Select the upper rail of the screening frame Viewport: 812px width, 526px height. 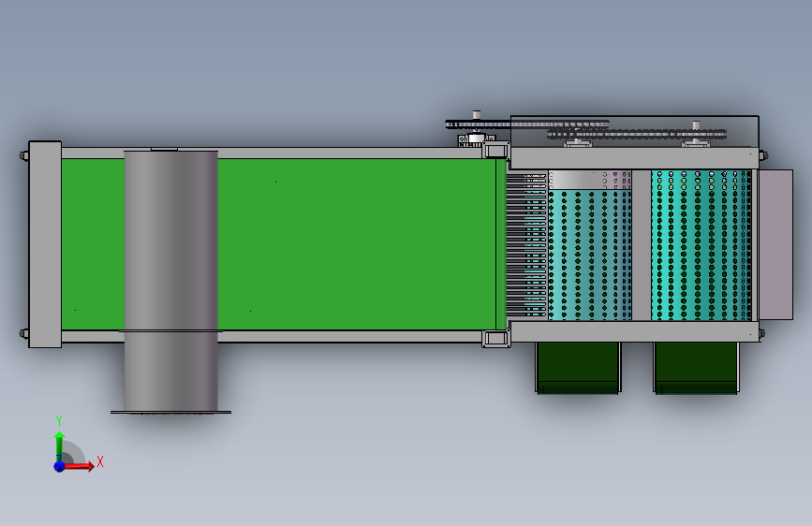634,158
